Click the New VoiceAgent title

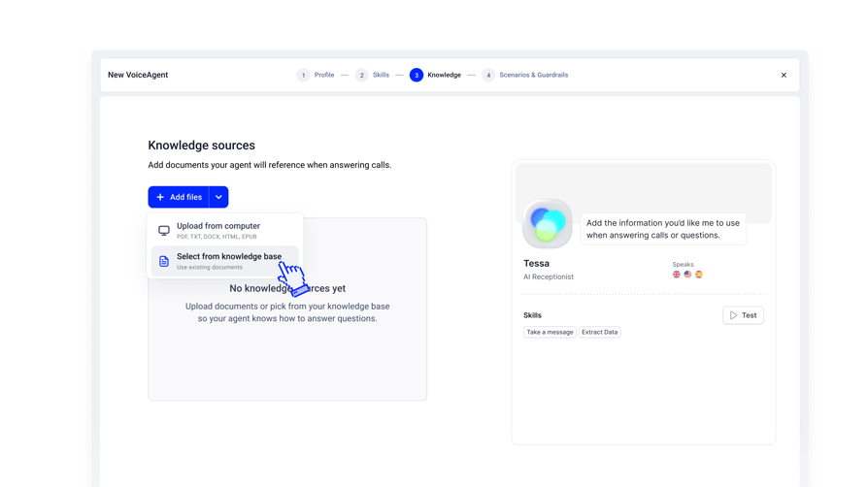(x=138, y=75)
